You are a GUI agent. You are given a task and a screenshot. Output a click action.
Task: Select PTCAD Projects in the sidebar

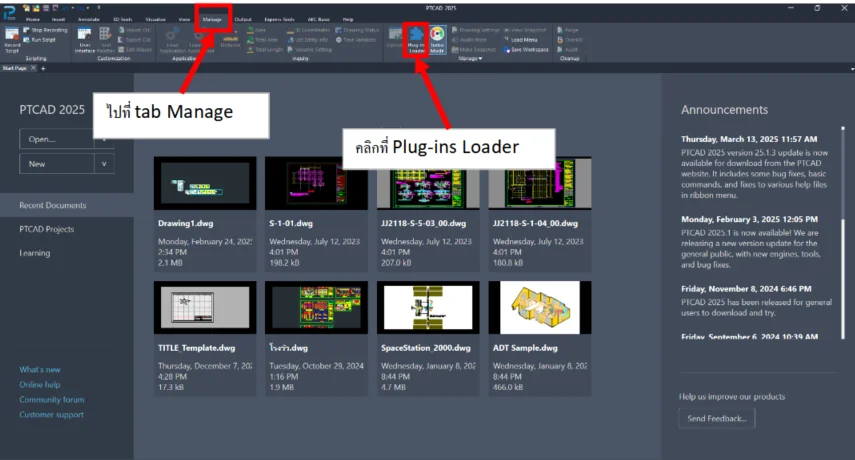(47, 229)
